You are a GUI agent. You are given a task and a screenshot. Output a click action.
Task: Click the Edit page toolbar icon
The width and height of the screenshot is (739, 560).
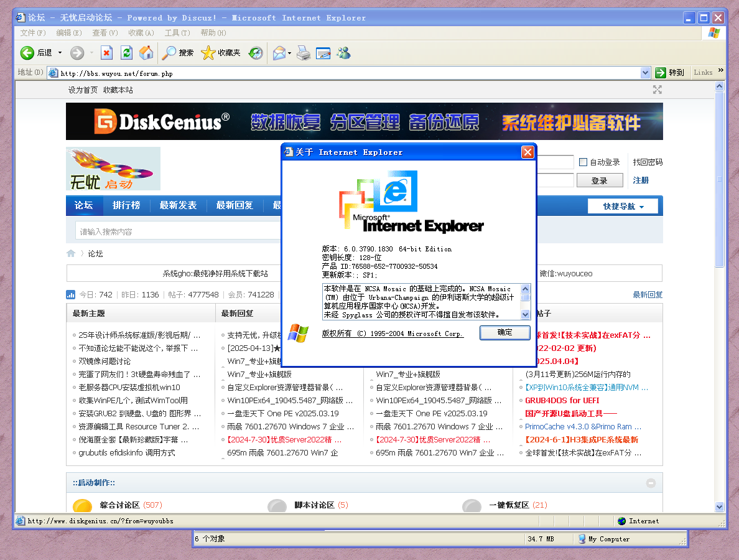(x=323, y=53)
